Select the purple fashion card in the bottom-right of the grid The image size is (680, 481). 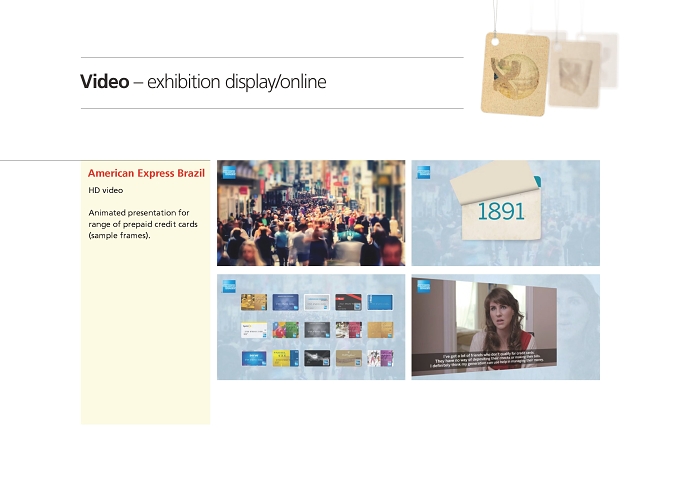380,358
